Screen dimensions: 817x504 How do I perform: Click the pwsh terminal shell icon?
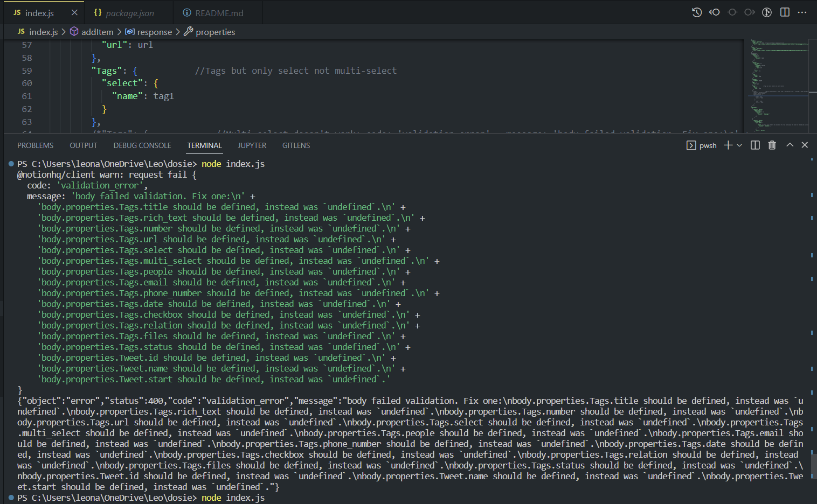[x=691, y=145]
